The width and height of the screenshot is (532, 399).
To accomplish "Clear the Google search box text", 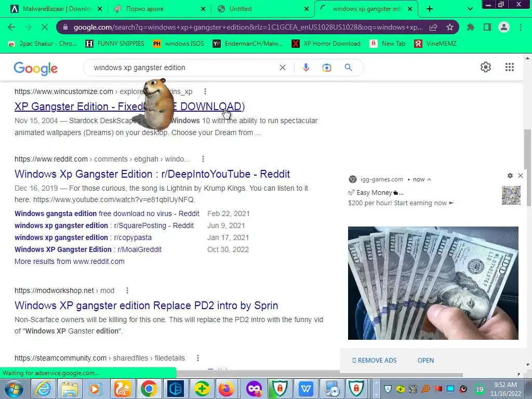I will point(282,68).
